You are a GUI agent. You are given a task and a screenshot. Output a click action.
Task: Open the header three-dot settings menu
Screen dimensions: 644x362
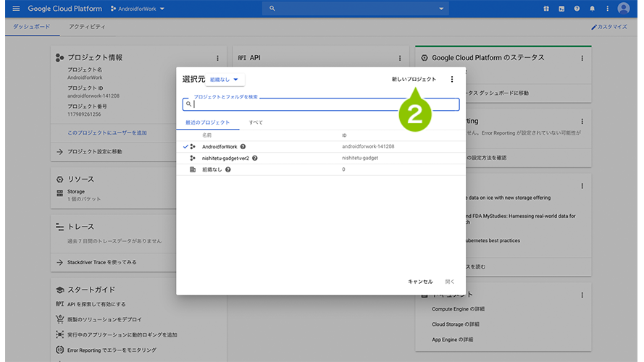click(x=608, y=8)
